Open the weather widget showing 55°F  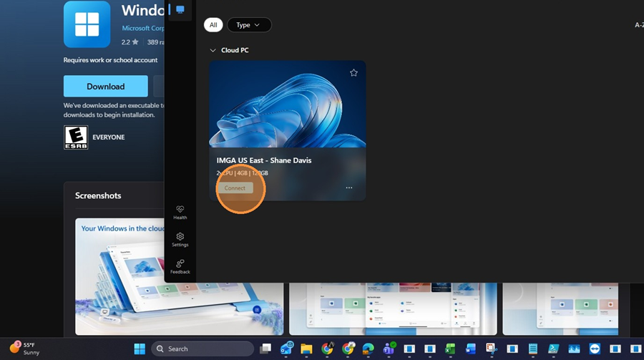click(25, 349)
